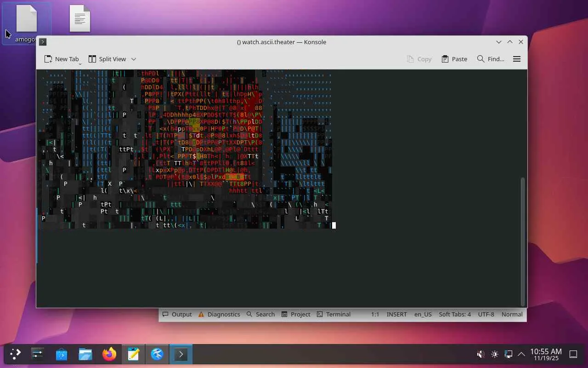This screenshot has height=368, width=588.
Task: Launch Firefox from the taskbar
Action: pos(109,354)
